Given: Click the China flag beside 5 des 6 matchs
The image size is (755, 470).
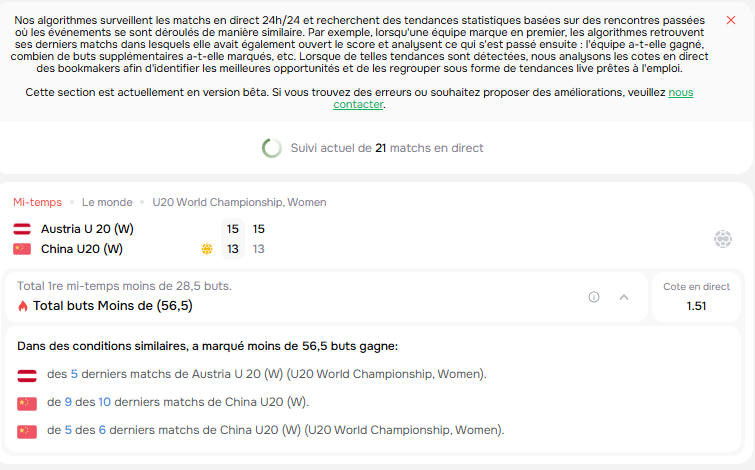Looking at the screenshot, I should pyautogui.click(x=27, y=431).
